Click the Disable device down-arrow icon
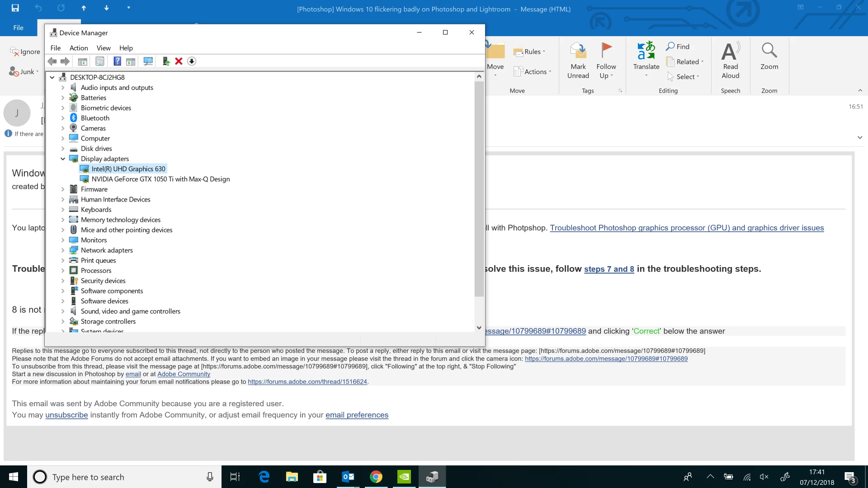868x488 pixels. tap(192, 61)
